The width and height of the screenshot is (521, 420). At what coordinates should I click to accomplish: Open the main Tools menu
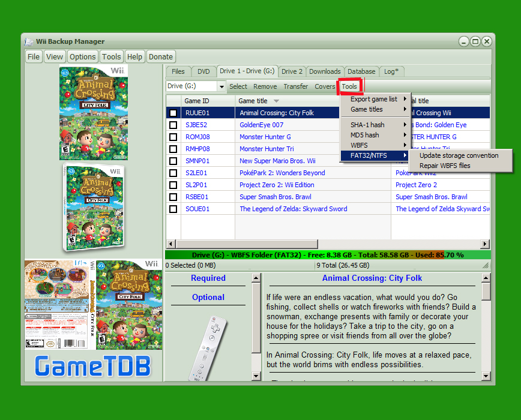tap(111, 57)
